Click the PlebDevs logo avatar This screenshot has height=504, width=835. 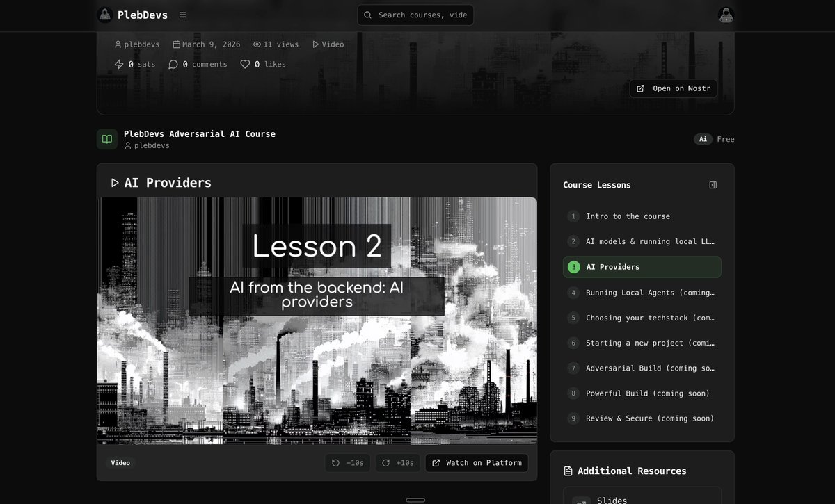click(x=105, y=15)
